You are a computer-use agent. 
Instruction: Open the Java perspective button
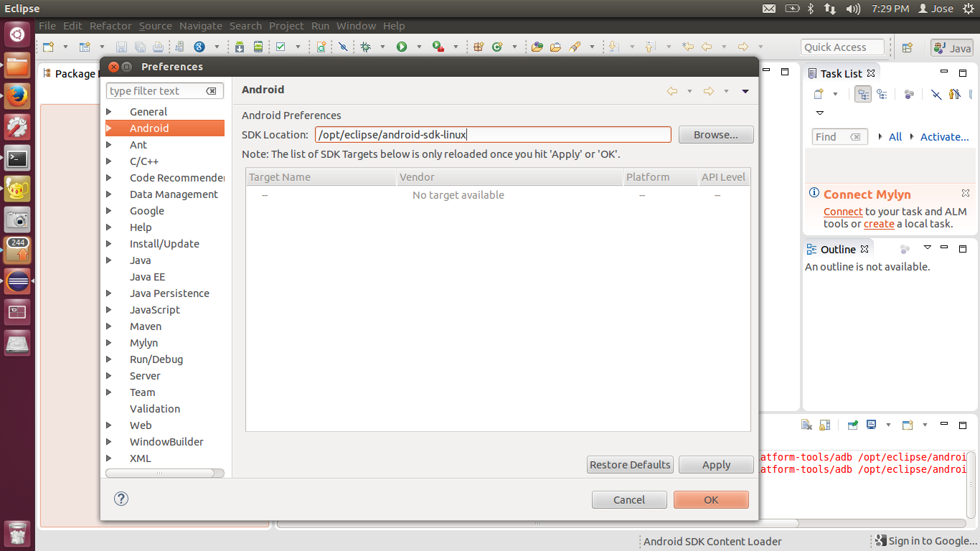click(x=952, y=47)
